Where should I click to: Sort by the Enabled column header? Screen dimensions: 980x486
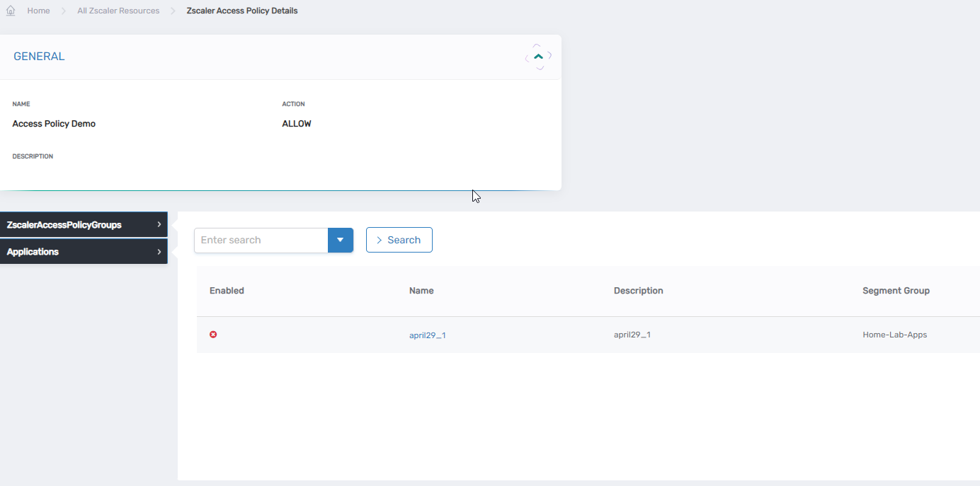(x=227, y=291)
